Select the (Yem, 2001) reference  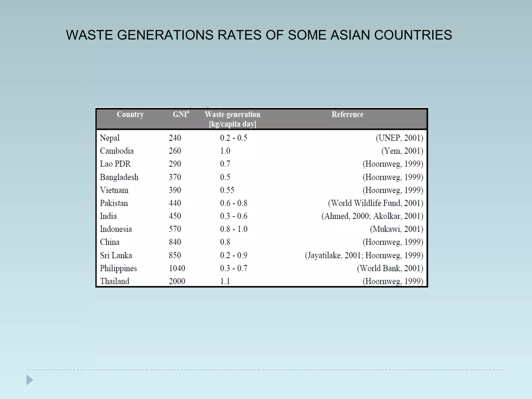click(402, 151)
